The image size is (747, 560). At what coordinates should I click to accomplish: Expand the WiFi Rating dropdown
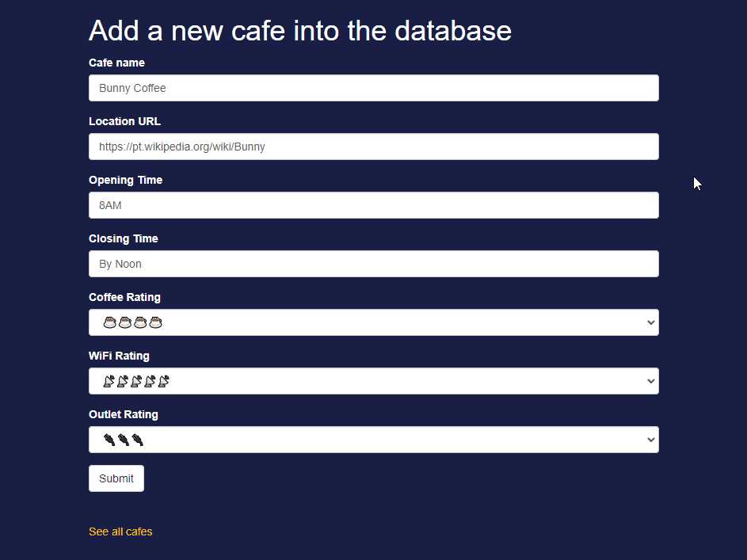(x=374, y=381)
